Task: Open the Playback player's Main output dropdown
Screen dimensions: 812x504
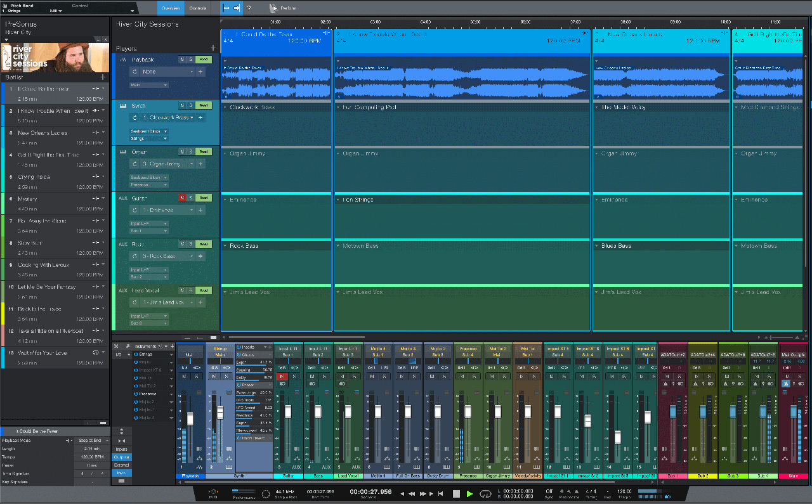Action: [x=148, y=85]
